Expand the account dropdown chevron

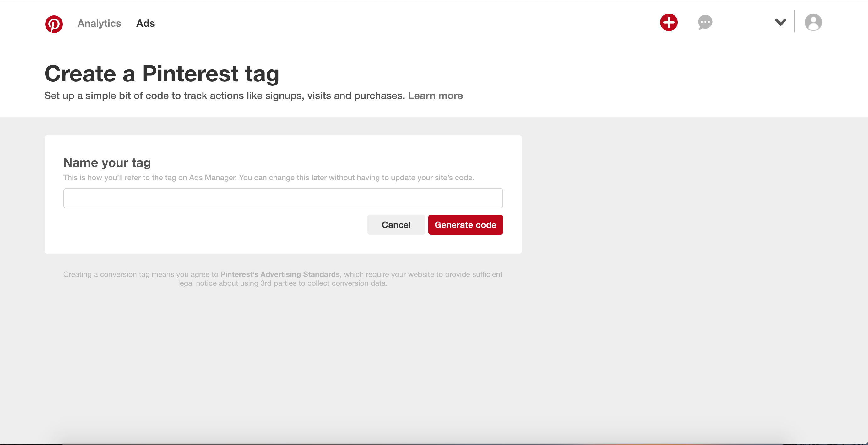click(x=780, y=22)
